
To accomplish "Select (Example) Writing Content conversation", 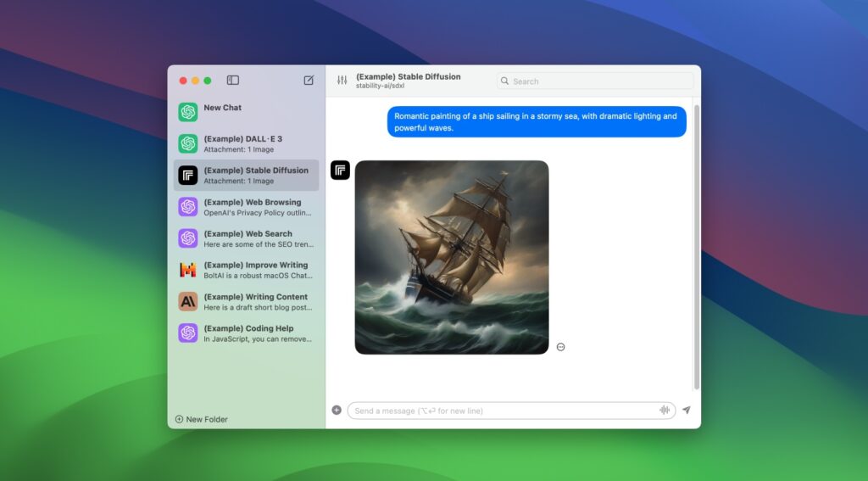I will (x=247, y=301).
